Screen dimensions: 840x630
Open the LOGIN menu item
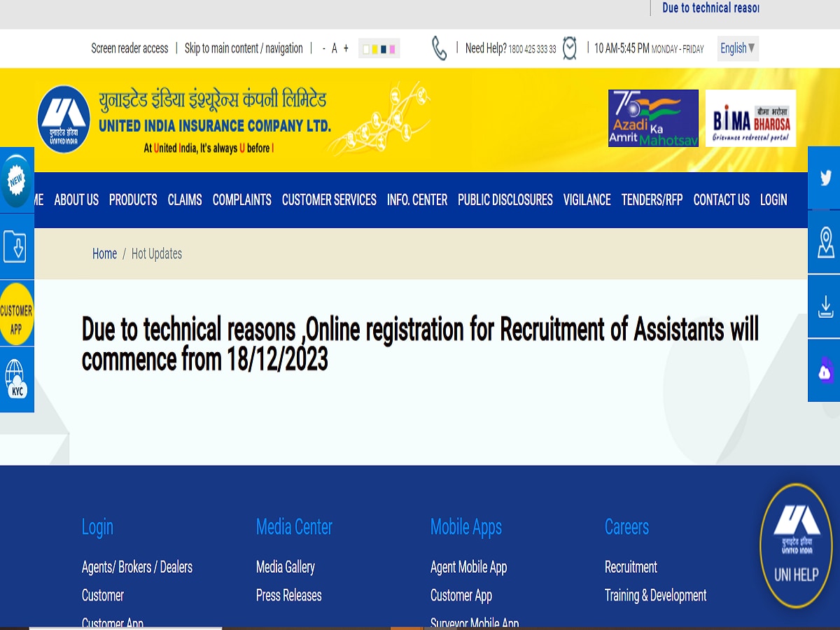(773, 199)
